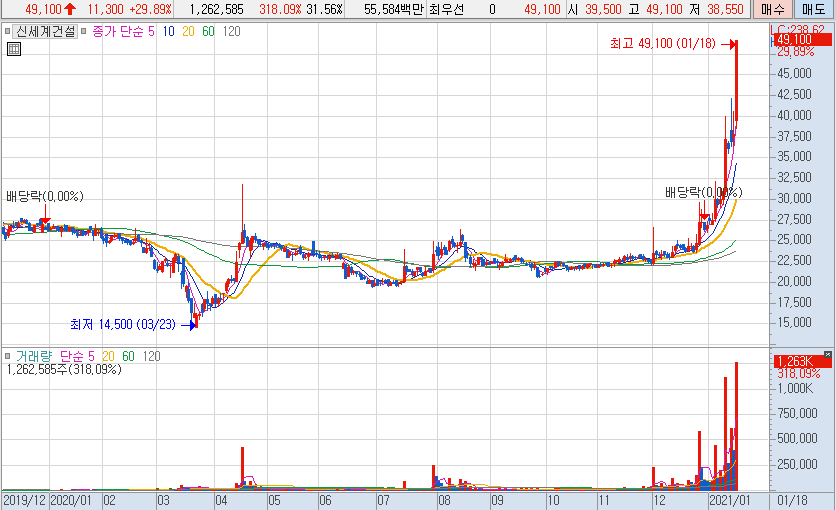The width and height of the screenshot is (836, 510).
Task: Select the 단순 5 volume average label
Action: [x=77, y=356]
